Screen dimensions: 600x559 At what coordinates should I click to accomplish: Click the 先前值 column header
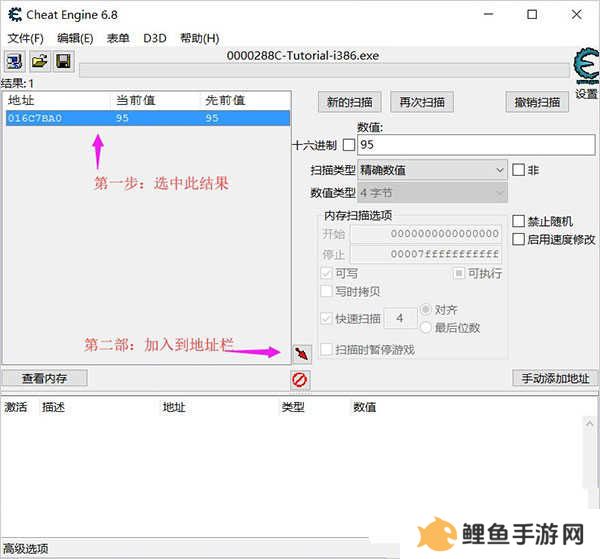(225, 100)
